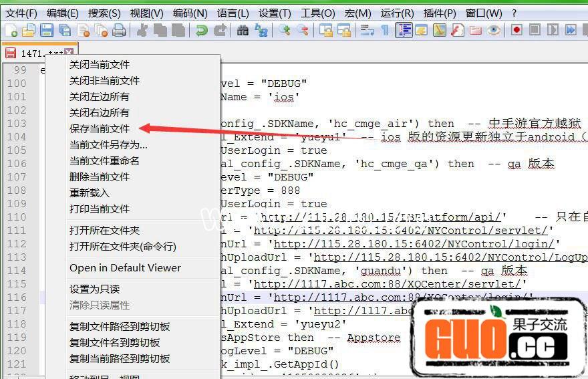Click Open in Default Viewer
The image size is (588, 379).
[x=125, y=267]
